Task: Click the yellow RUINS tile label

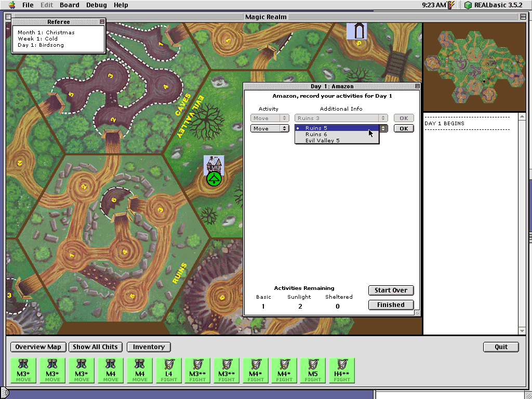Action: [x=180, y=273]
